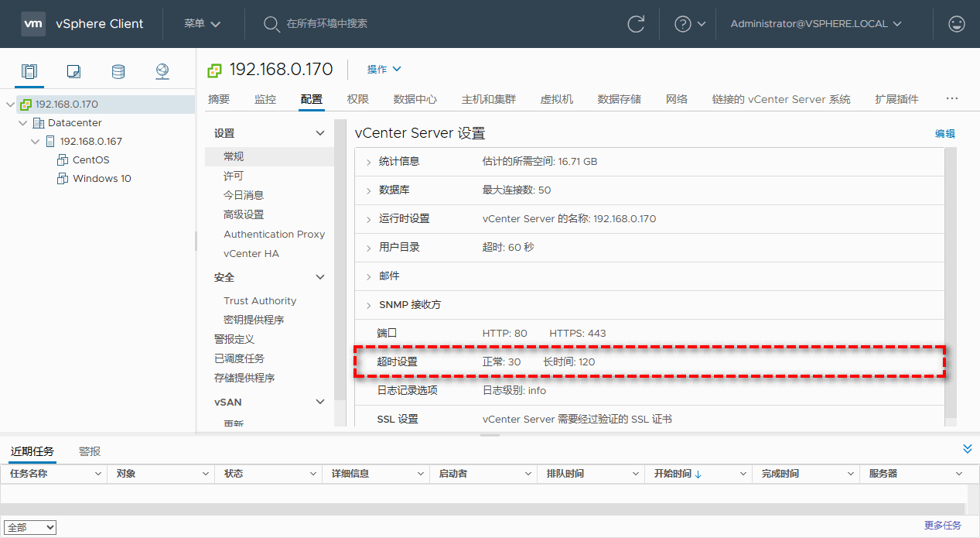Click the refresh icon in top bar

tap(636, 24)
